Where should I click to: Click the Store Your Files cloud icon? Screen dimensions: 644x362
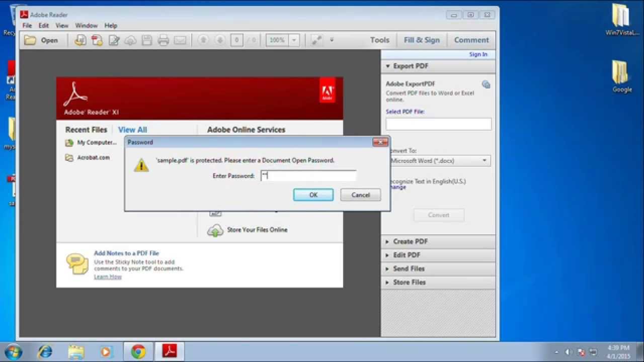pos(215,231)
